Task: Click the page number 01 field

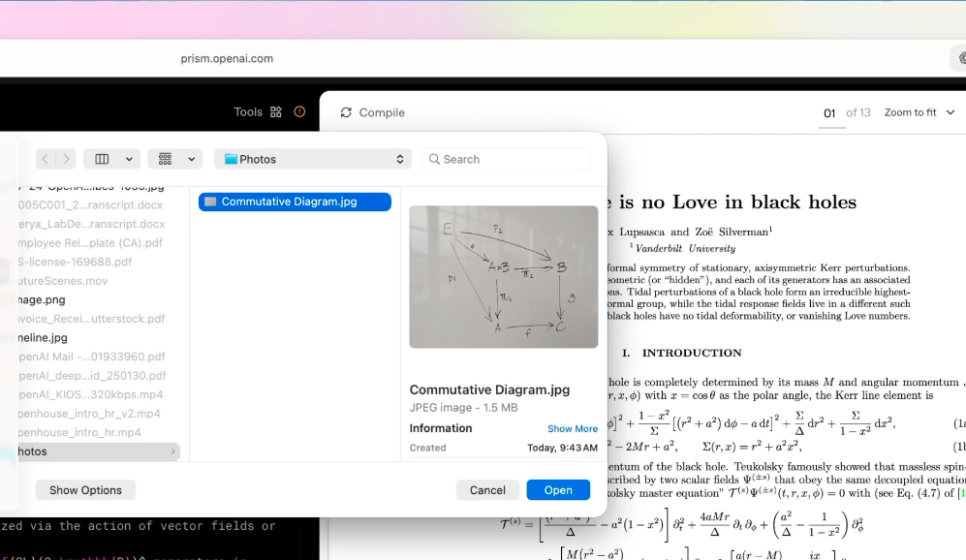Action: tap(829, 113)
